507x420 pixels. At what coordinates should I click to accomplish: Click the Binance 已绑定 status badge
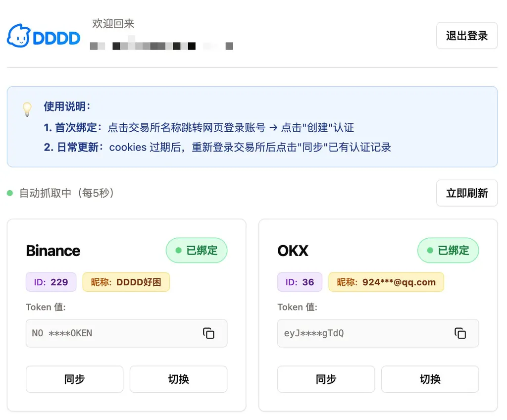196,251
